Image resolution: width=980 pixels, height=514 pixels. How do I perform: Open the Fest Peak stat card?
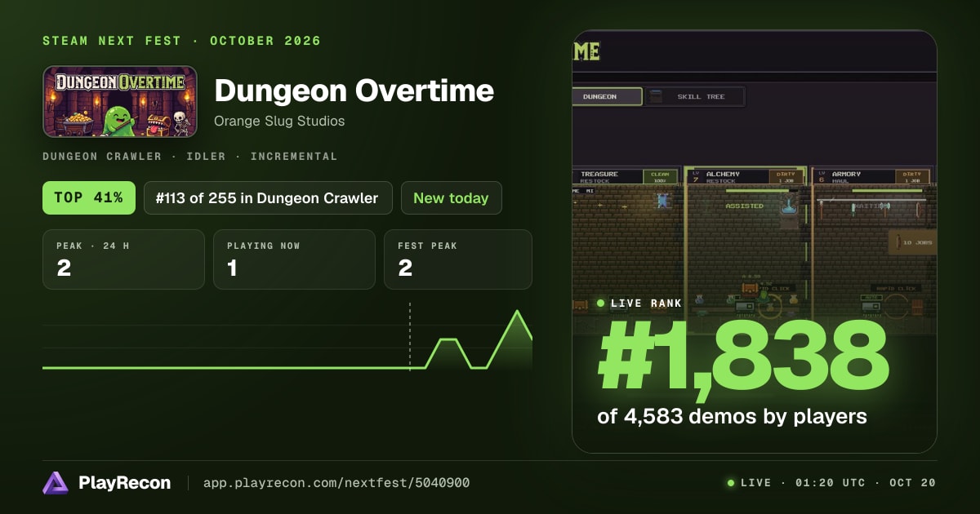[x=458, y=259]
